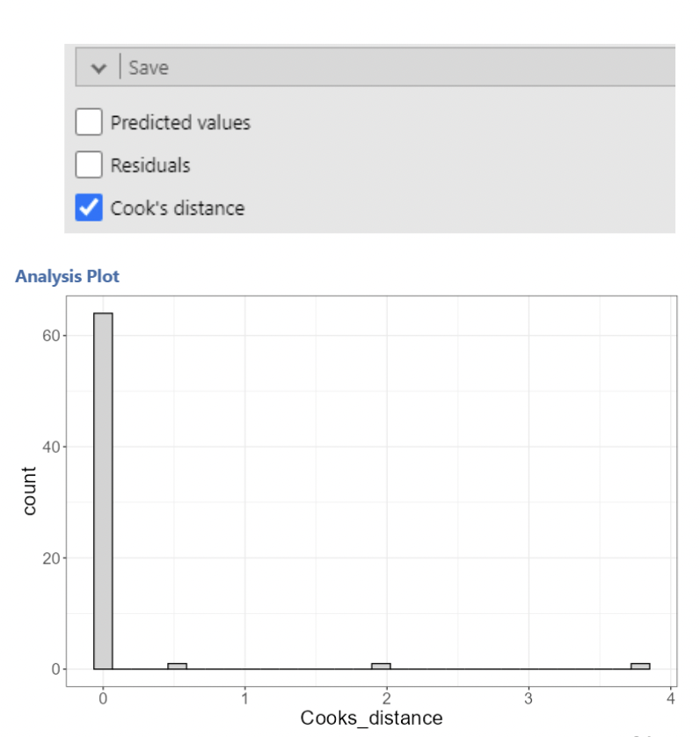Click the Residuals label text
The width and height of the screenshot is (700, 737).
[x=150, y=164]
